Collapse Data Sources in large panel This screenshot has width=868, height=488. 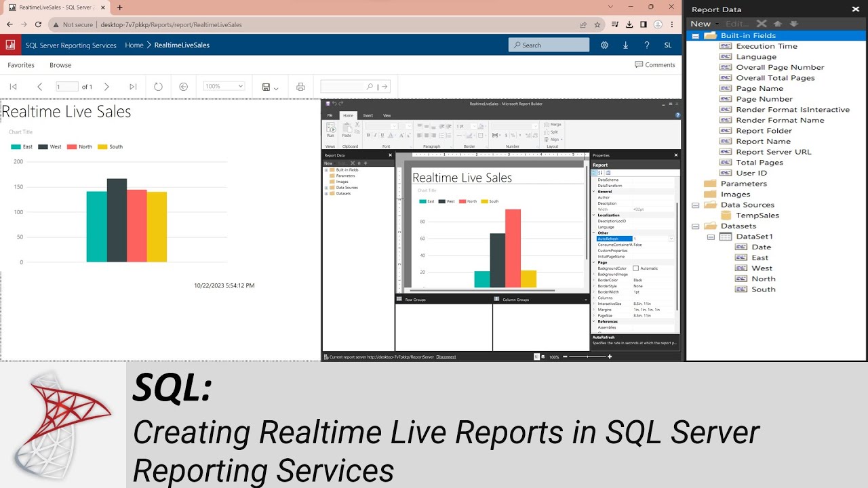[x=695, y=205]
